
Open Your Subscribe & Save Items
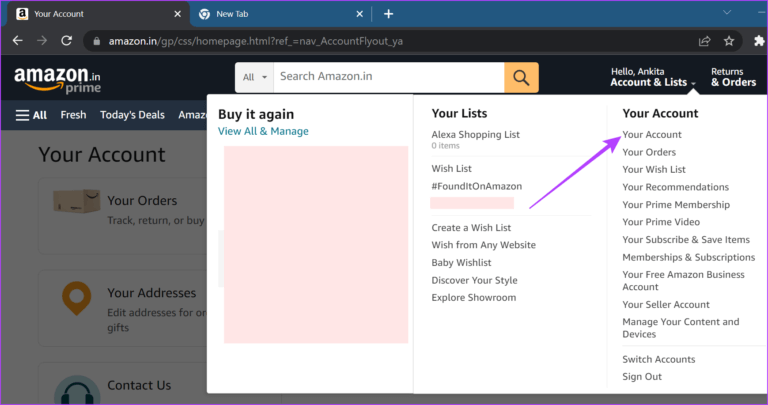click(x=686, y=239)
